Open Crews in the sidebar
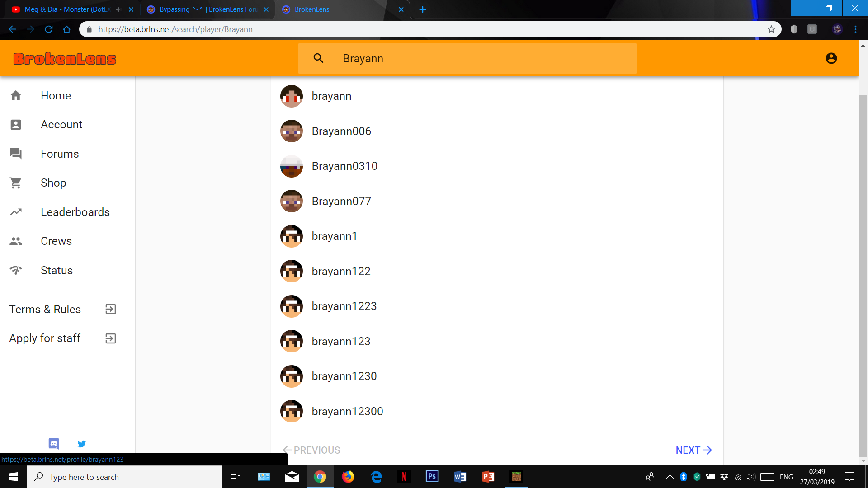This screenshot has height=488, width=868. point(67,241)
